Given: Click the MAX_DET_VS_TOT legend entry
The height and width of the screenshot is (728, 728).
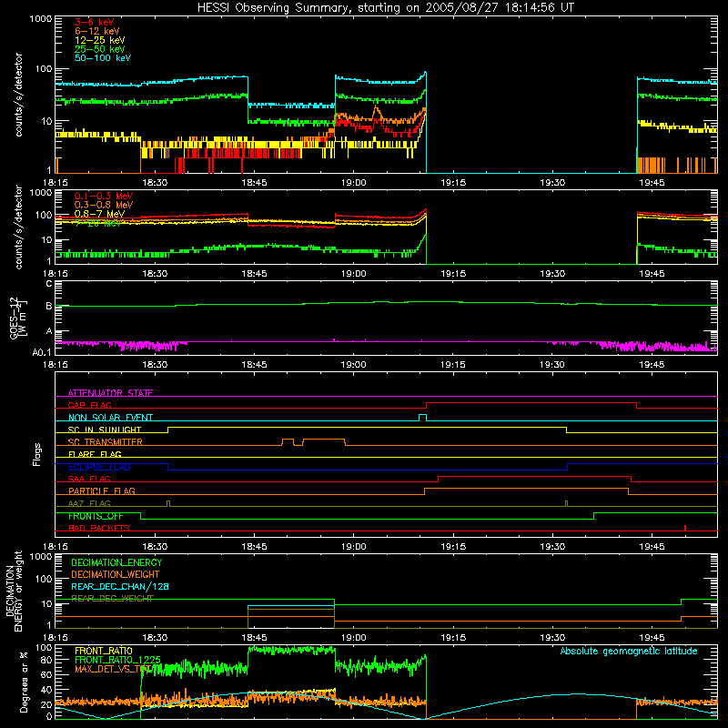Looking at the screenshot, I should tap(114, 669).
